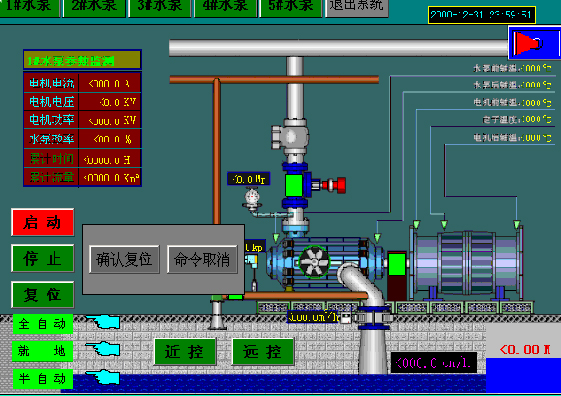
Task: Click the 远控 remote control button
Action: pos(263,352)
